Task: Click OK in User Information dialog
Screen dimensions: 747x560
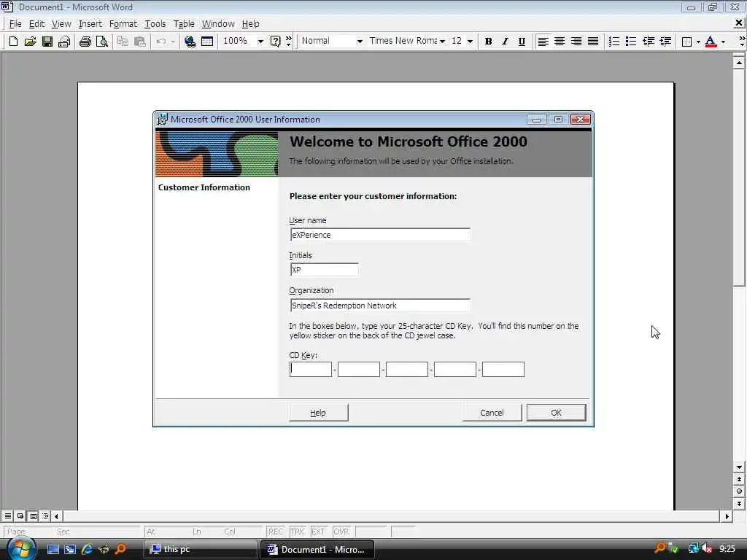Action: pos(556,413)
